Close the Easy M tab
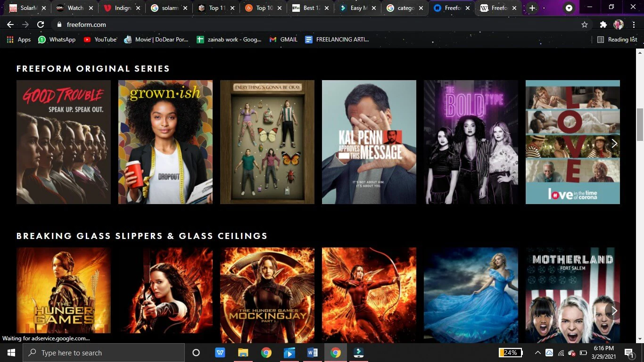Image resolution: width=644 pixels, height=362 pixels. 373,8
